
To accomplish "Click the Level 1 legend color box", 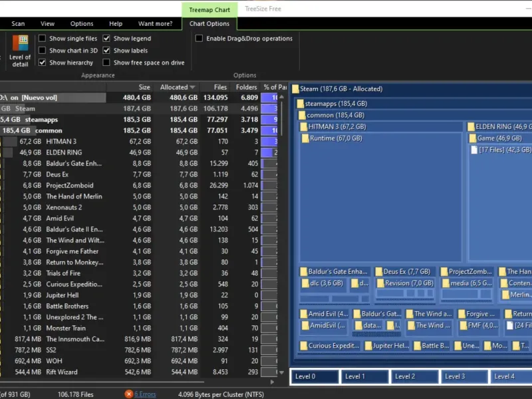I will [364, 376].
